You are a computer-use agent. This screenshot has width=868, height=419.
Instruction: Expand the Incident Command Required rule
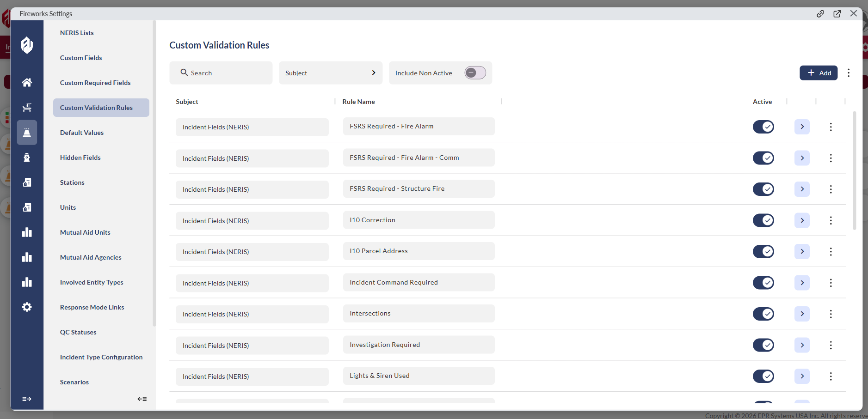tap(802, 283)
